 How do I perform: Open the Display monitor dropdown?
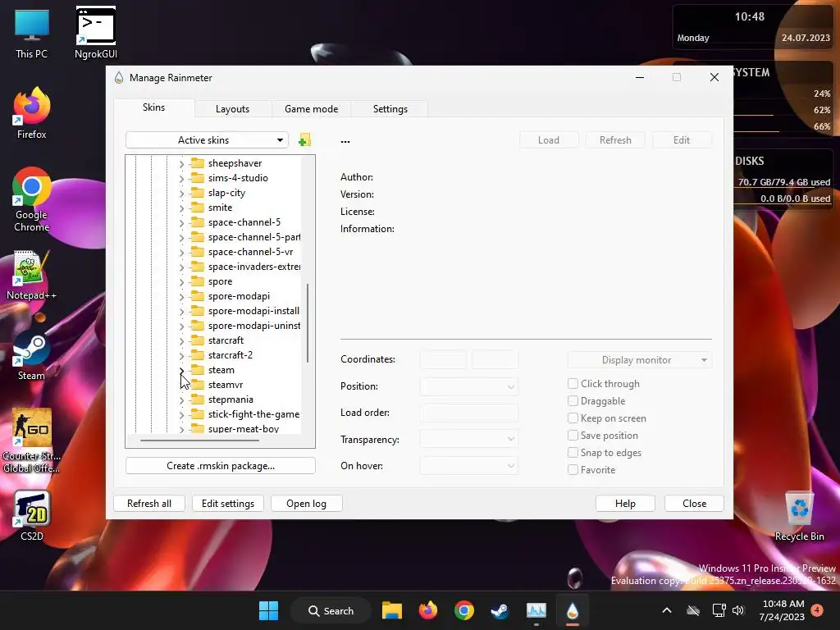640,360
